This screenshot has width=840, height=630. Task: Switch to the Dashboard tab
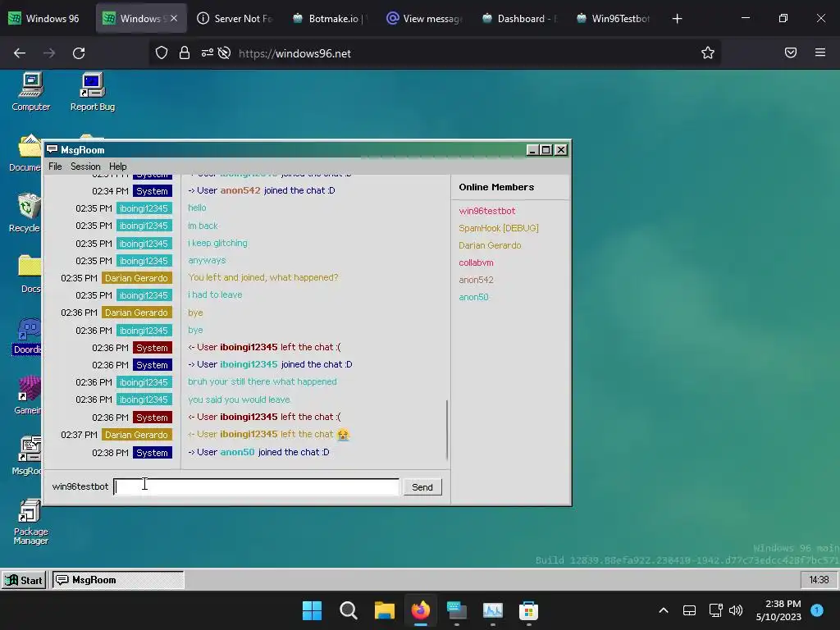pos(518,19)
